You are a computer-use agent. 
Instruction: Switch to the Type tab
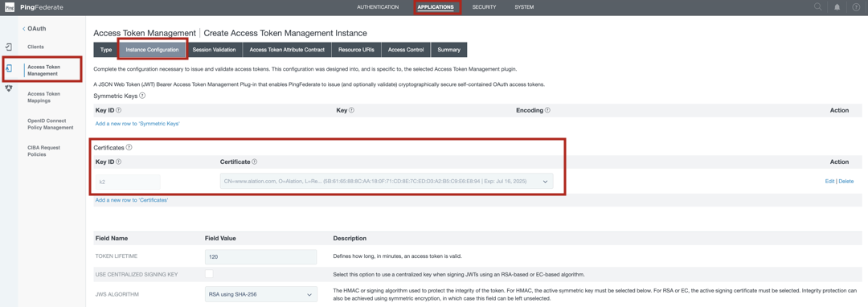(106, 50)
